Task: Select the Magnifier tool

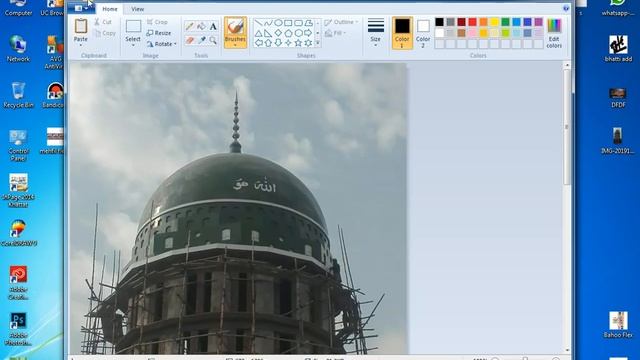Action: point(213,40)
